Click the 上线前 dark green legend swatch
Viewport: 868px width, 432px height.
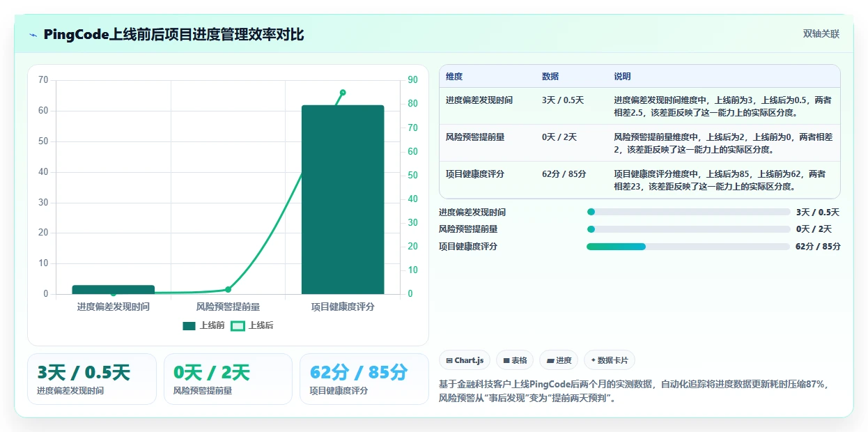coord(189,325)
